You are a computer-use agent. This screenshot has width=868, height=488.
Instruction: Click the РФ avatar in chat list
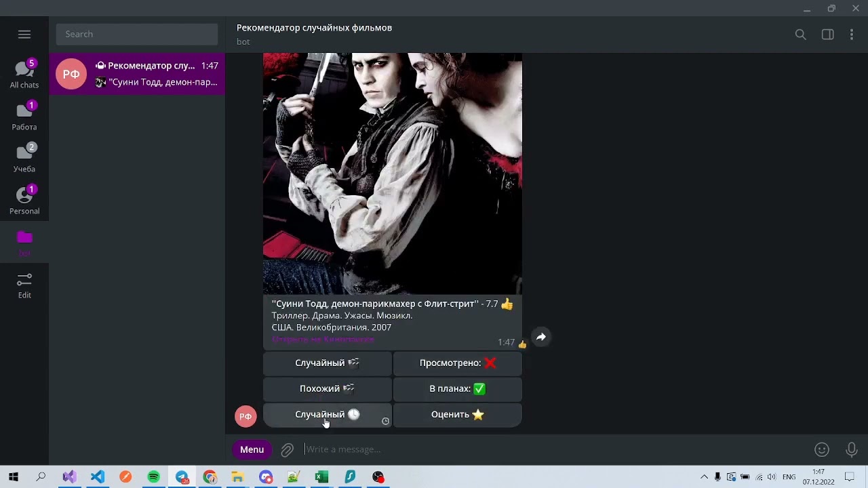click(71, 74)
